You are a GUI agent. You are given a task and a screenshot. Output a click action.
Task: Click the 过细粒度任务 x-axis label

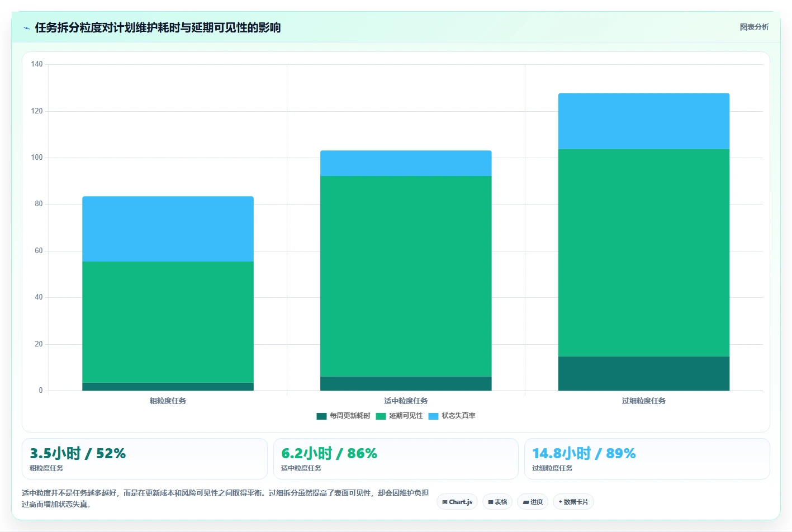[x=644, y=401]
